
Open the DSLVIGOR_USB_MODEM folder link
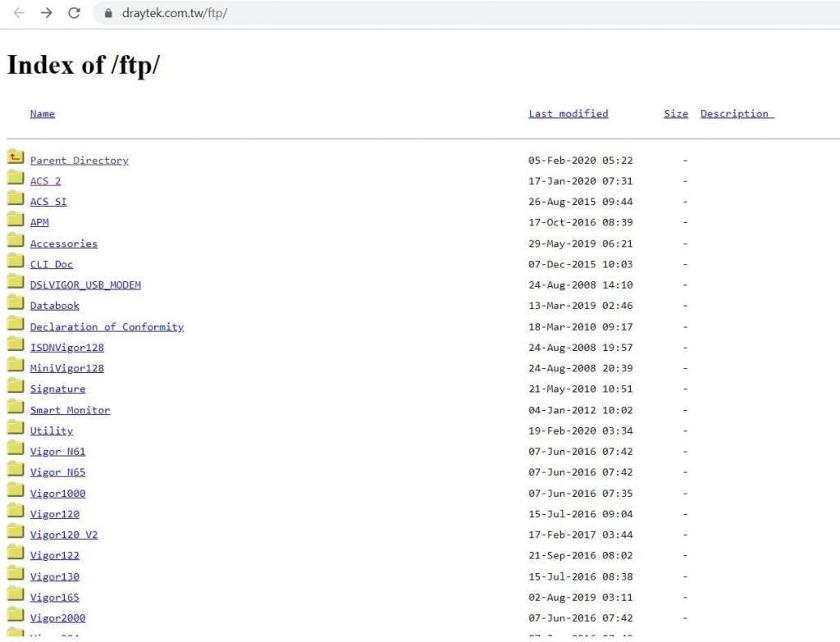click(85, 285)
